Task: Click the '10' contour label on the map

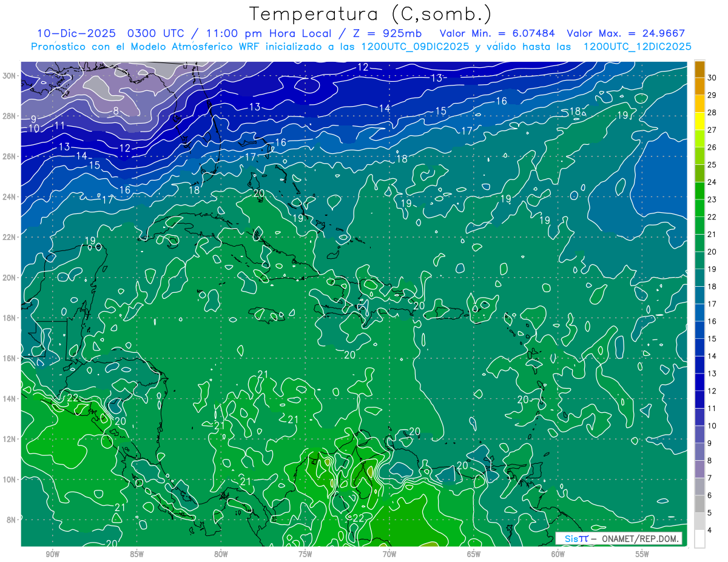Action: pyautogui.click(x=34, y=129)
